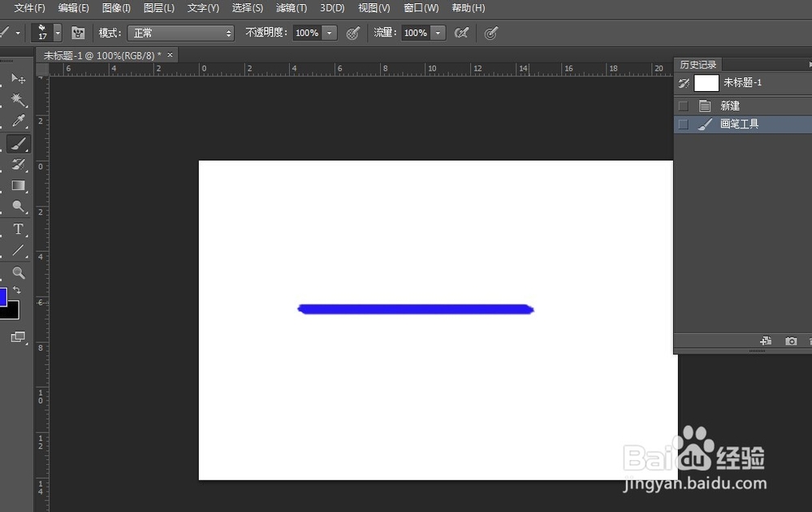The height and width of the screenshot is (512, 812).
Task: Open the 帮助(H) menu
Action: 469,8
